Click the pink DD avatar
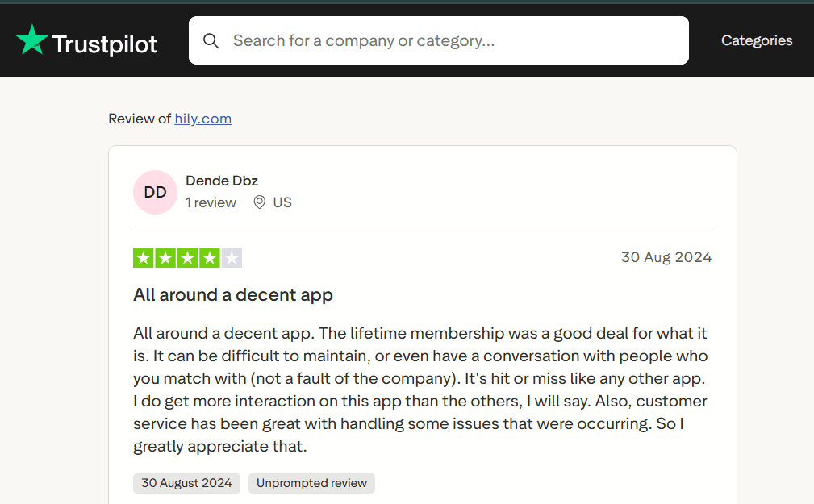Screen dimensions: 814x504 tap(155, 192)
